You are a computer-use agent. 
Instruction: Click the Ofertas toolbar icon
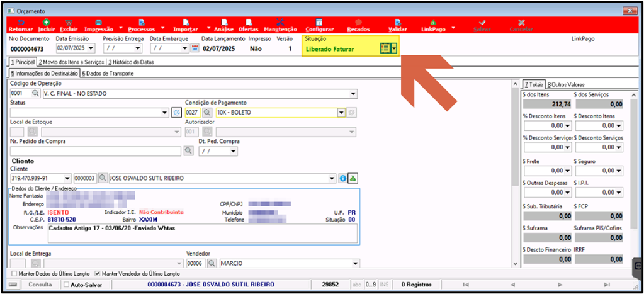pyautogui.click(x=249, y=22)
